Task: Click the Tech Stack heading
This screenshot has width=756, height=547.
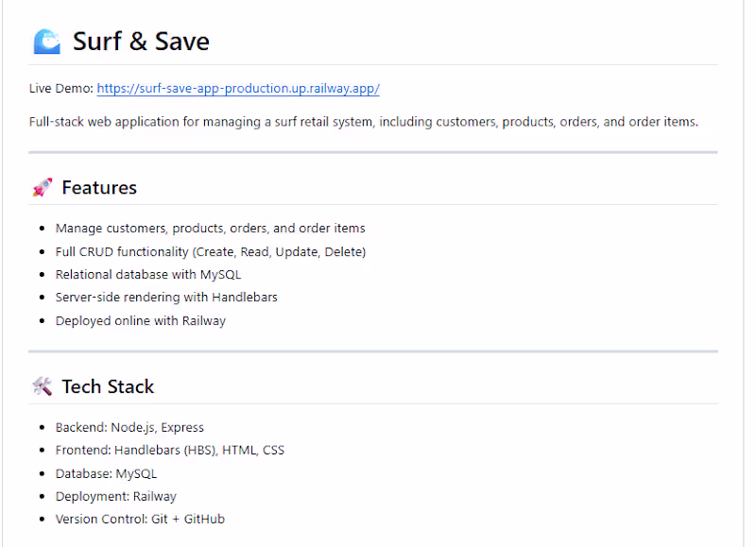Action: pyautogui.click(x=108, y=386)
